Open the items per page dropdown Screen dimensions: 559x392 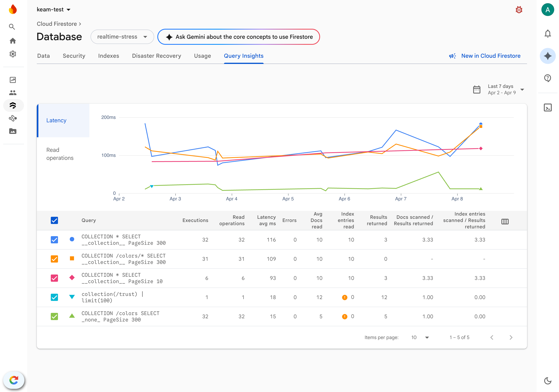(x=420, y=337)
